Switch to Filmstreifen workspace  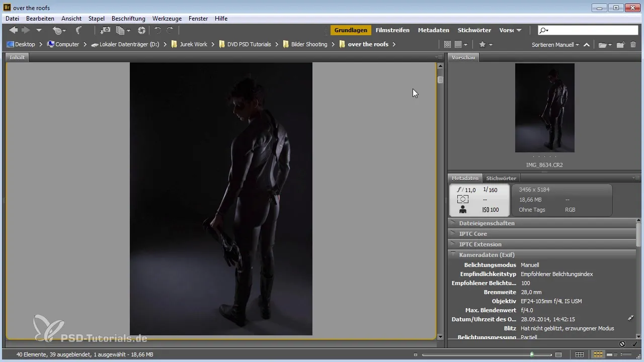point(392,30)
